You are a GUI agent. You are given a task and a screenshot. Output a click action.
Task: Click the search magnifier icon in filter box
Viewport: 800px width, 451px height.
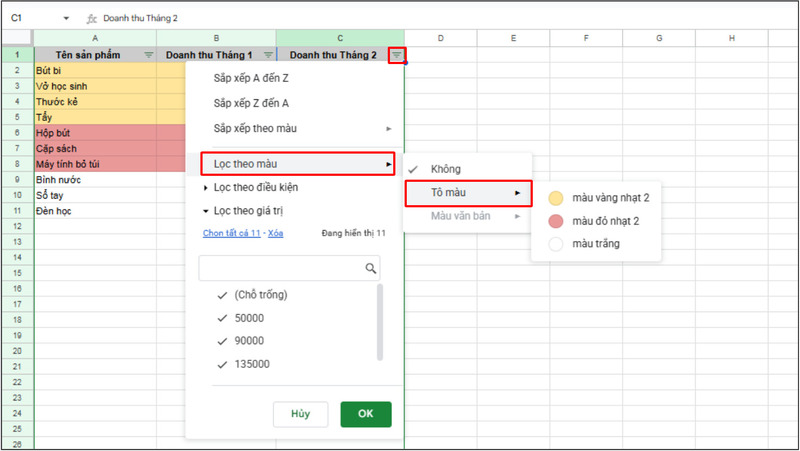click(x=370, y=268)
